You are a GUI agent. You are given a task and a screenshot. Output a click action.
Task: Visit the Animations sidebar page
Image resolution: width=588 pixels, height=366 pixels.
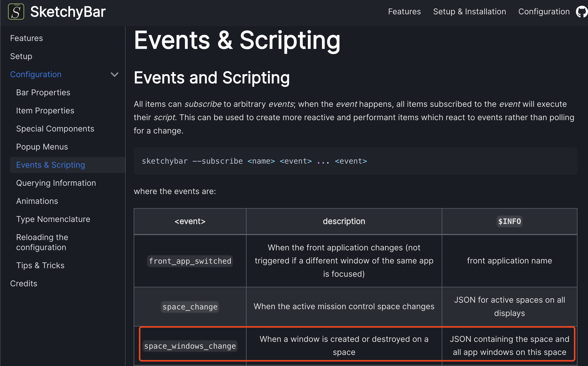37,201
